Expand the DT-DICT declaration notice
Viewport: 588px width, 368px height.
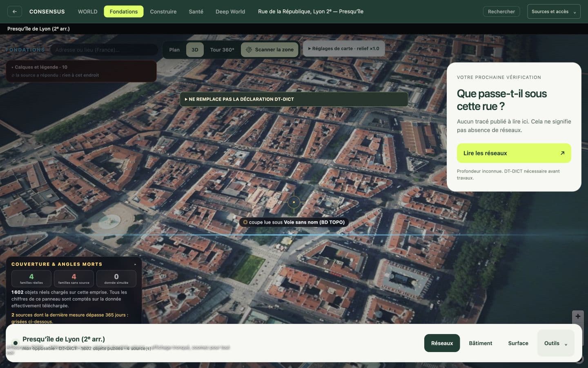(x=294, y=99)
